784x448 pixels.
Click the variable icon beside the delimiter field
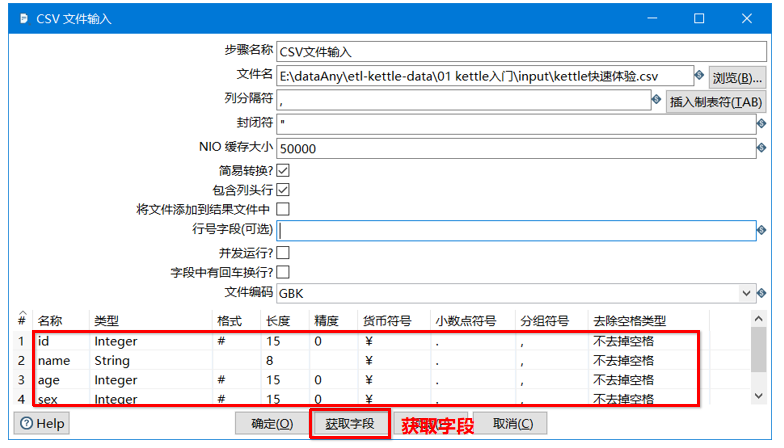[656, 99]
